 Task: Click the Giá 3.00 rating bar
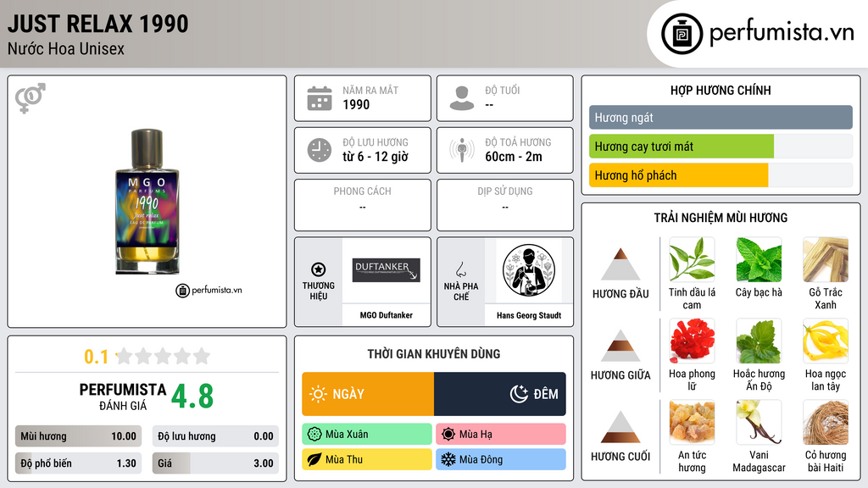pos(215,463)
